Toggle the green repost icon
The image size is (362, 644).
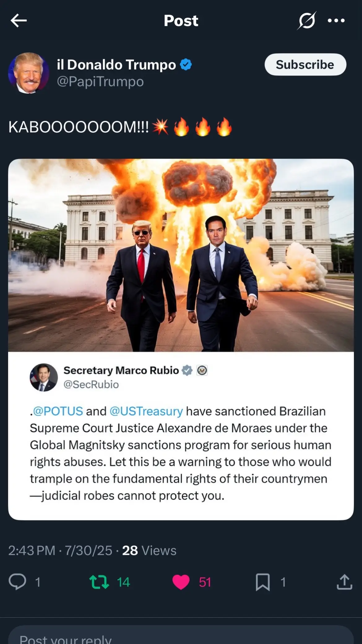[x=99, y=582]
